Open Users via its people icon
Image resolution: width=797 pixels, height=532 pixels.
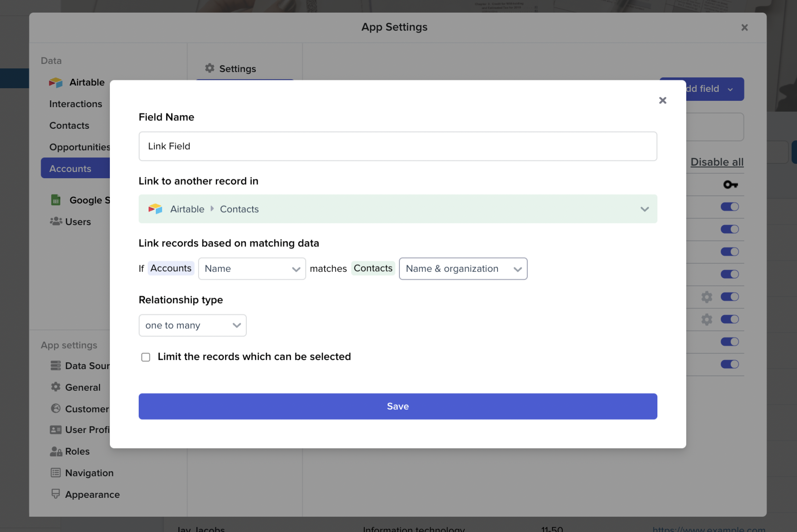(x=56, y=221)
